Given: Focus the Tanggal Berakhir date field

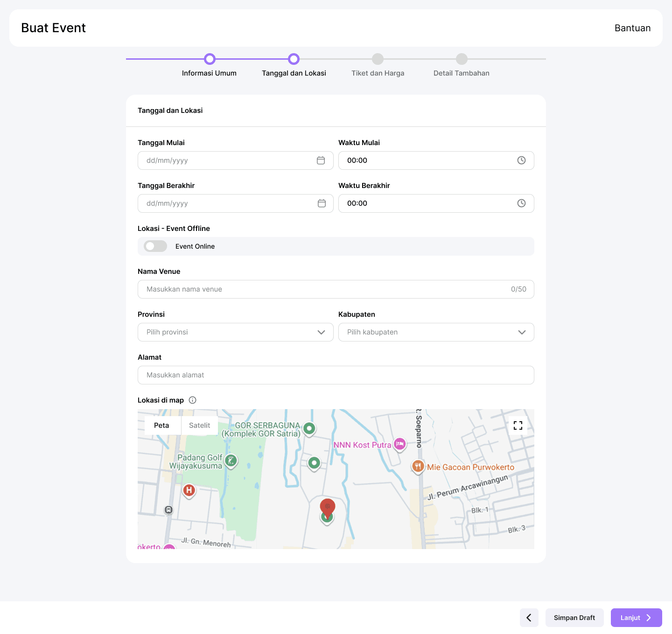Looking at the screenshot, I should (236, 203).
